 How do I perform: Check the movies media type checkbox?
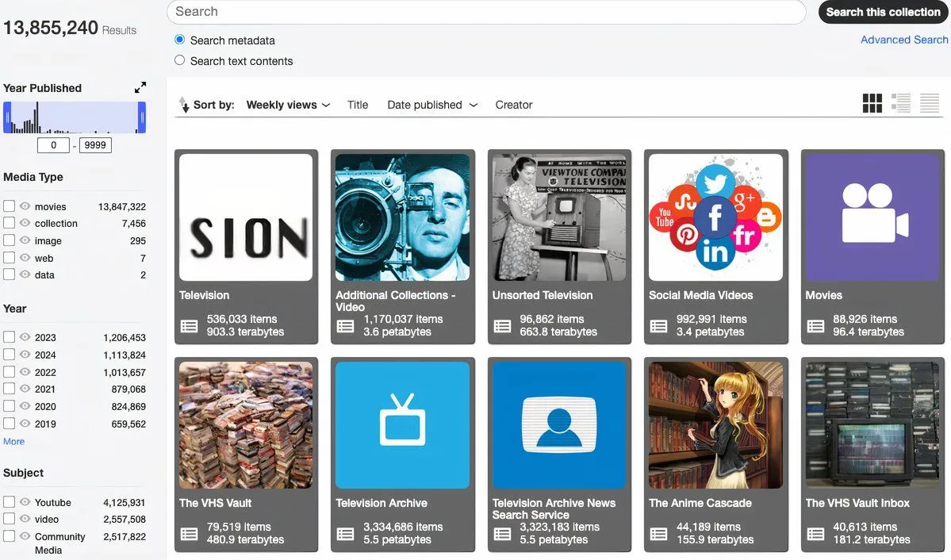click(x=10, y=206)
